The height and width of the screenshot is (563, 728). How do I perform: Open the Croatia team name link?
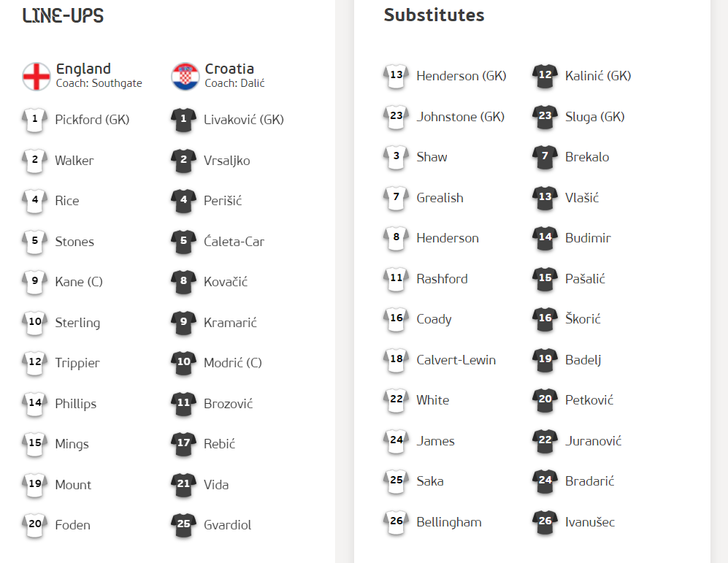[229, 69]
